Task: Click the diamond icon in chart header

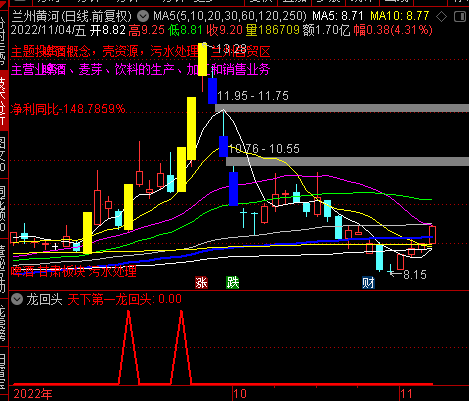Action: click(x=441, y=16)
